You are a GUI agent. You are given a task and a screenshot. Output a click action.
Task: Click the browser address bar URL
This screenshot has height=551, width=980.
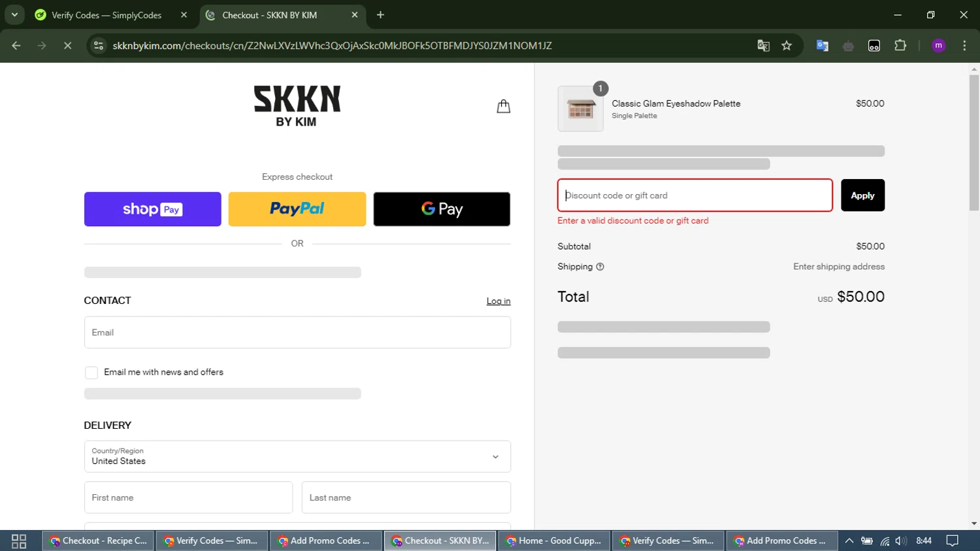click(332, 46)
